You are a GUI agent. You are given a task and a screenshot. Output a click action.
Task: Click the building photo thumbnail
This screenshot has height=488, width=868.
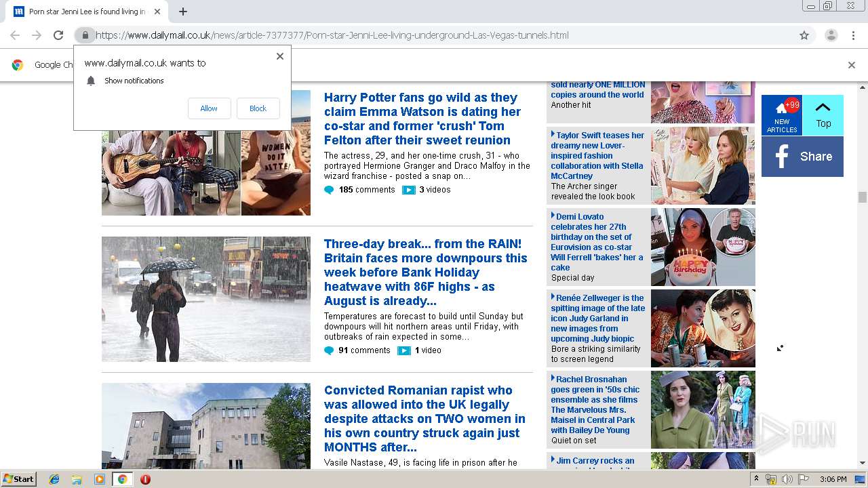click(x=206, y=426)
